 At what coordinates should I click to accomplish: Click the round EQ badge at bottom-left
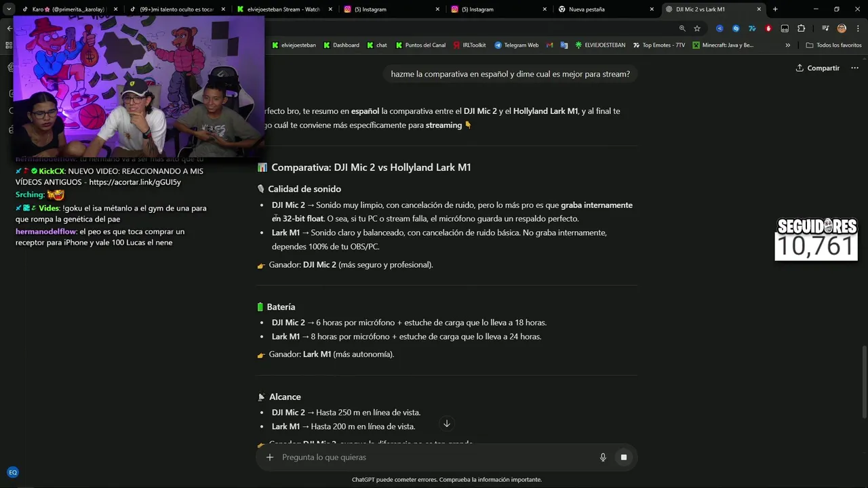click(12, 472)
